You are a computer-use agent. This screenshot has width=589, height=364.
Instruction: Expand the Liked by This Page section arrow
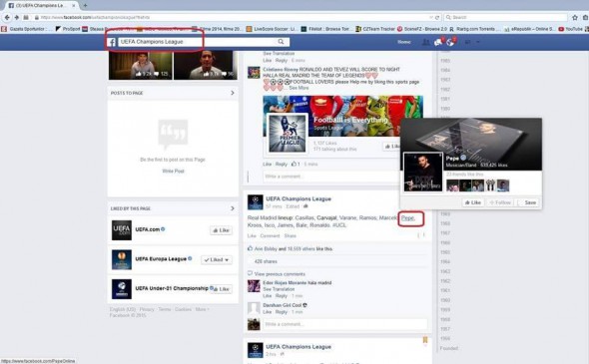click(233, 208)
